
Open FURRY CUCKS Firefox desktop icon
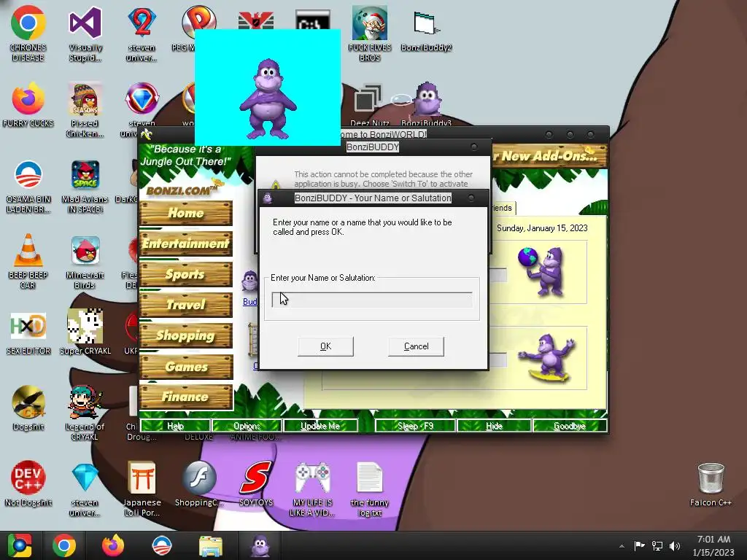click(x=28, y=105)
